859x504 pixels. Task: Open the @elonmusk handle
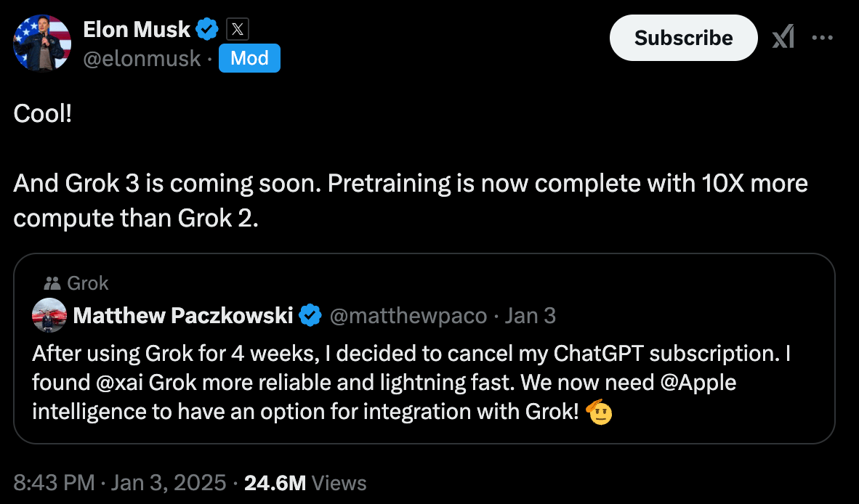pyautogui.click(x=142, y=59)
